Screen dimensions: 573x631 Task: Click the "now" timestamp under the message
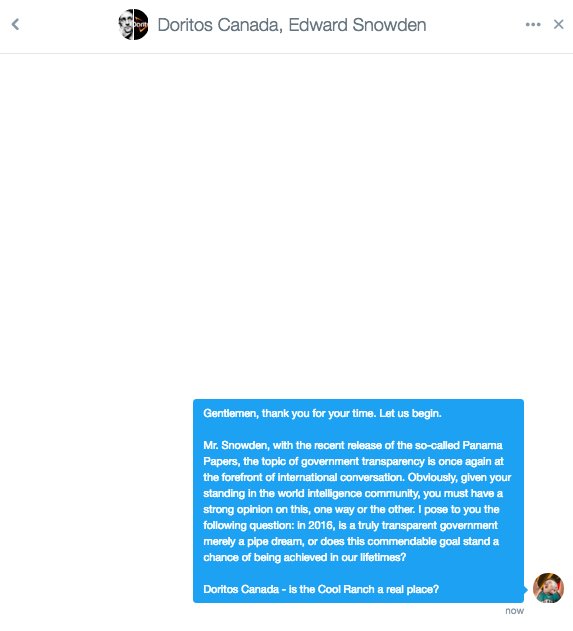[515, 611]
